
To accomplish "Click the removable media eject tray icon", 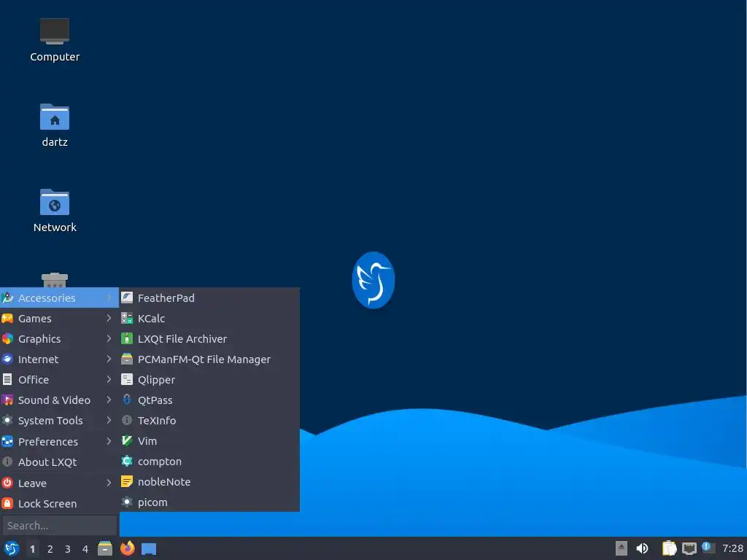I will (622, 548).
